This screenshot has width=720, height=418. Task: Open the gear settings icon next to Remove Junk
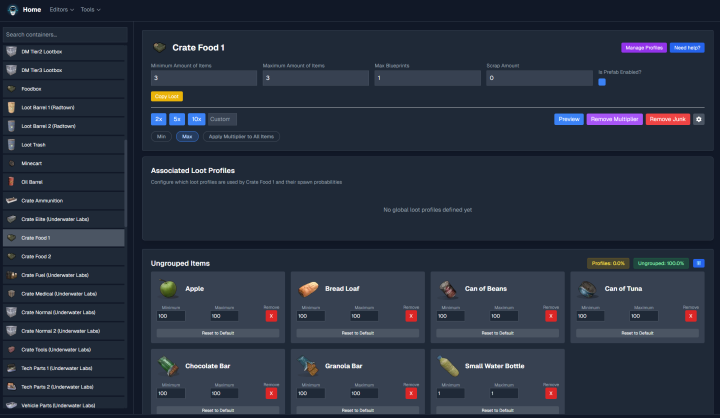point(698,119)
